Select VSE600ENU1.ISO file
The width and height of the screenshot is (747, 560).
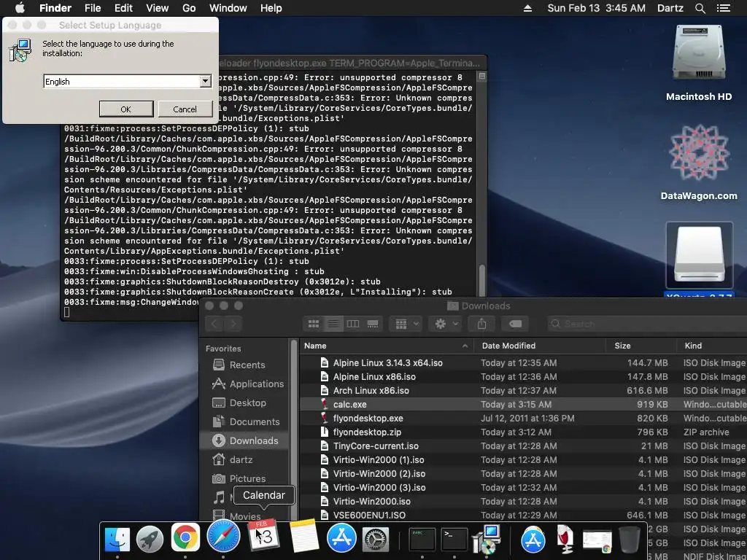pyautogui.click(x=523, y=515)
